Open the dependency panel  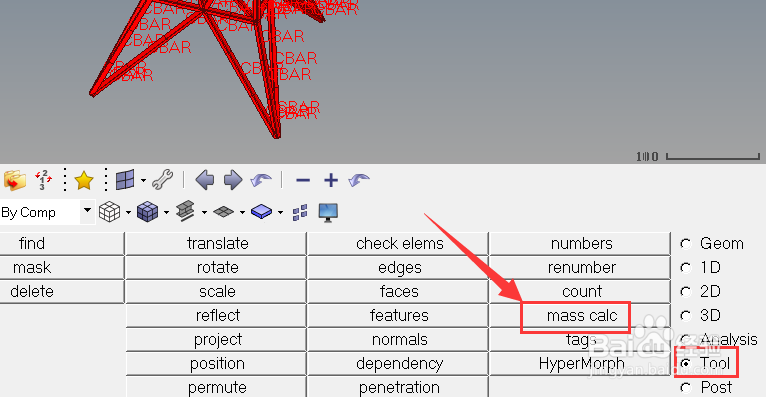tap(398, 363)
